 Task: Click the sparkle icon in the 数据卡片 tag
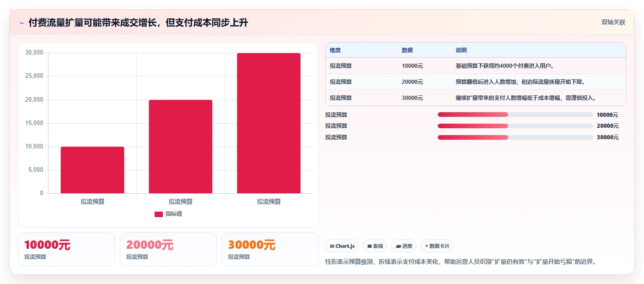click(426, 246)
